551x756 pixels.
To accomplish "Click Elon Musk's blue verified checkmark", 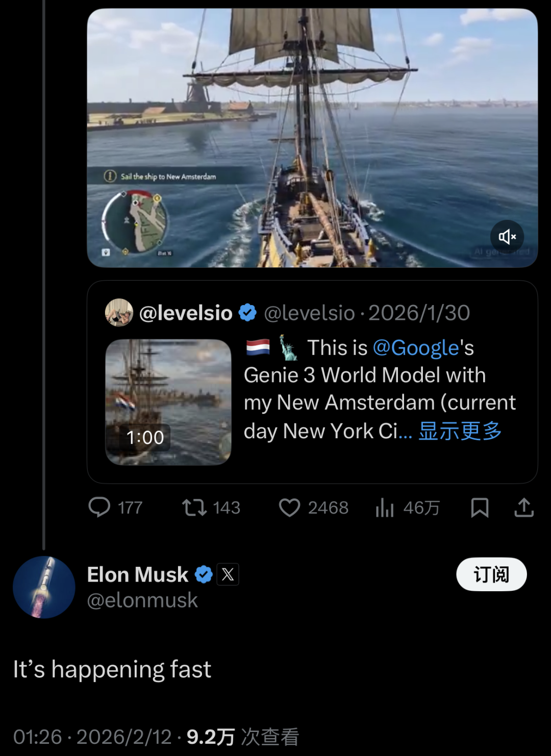I will (x=204, y=574).
